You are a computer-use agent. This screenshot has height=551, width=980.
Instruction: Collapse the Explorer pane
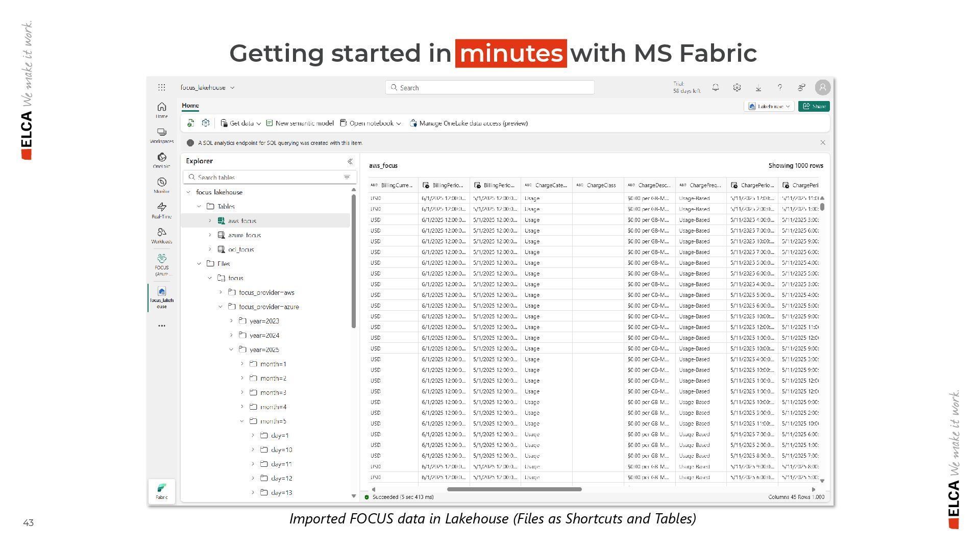click(350, 161)
